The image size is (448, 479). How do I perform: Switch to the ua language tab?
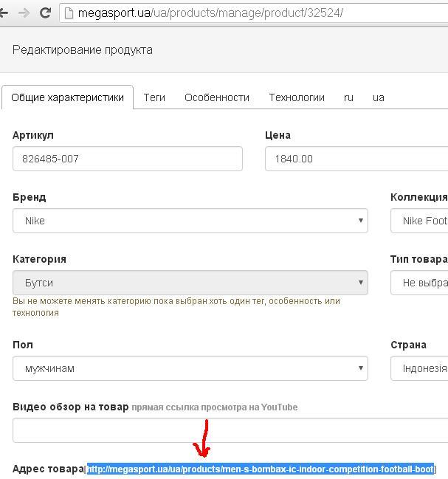(x=379, y=97)
